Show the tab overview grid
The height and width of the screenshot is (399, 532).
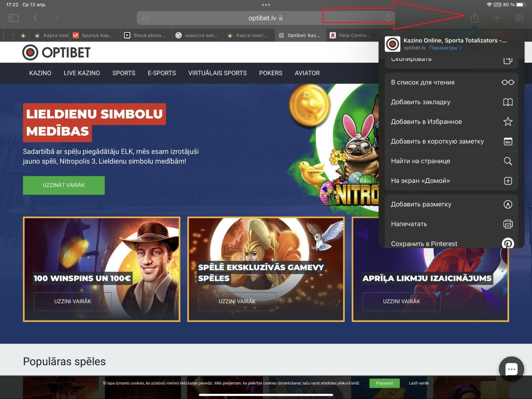pyautogui.click(x=519, y=18)
